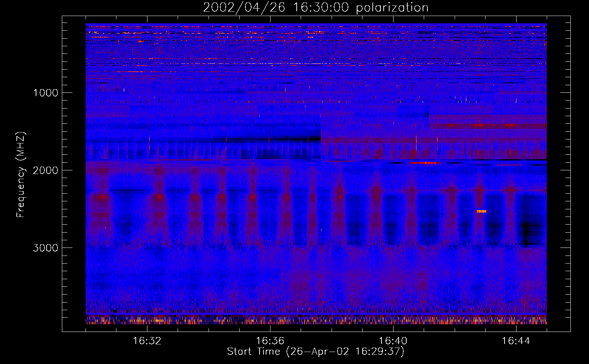
Task: Select the 1000 frequency tick label
Action: pyautogui.click(x=46, y=93)
